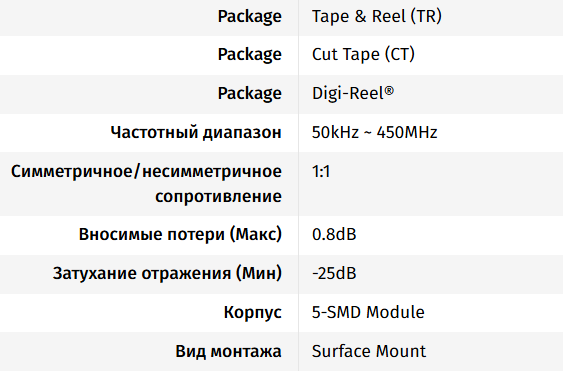This screenshot has height=380, width=563.
Task: Select the Surface Mount value
Action: tap(369, 351)
